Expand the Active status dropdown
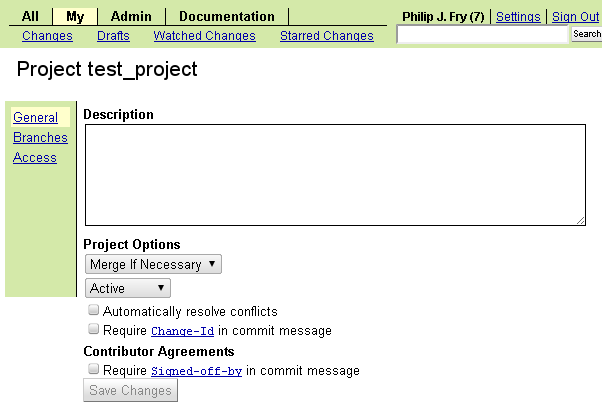The width and height of the screenshot is (602, 406). click(128, 288)
